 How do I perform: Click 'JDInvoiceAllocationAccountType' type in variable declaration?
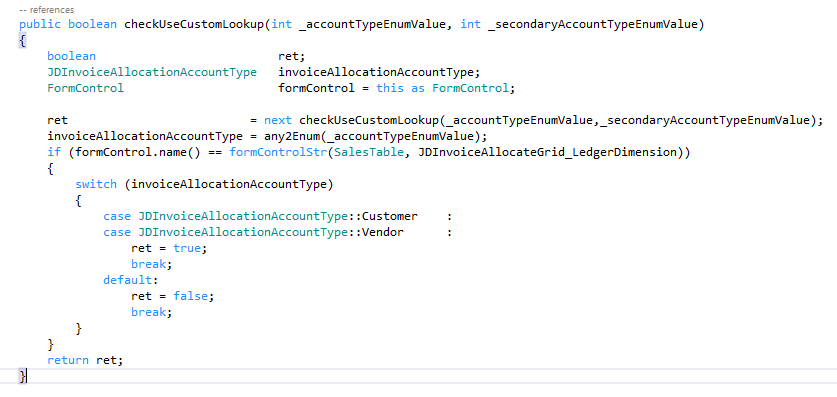(152, 73)
